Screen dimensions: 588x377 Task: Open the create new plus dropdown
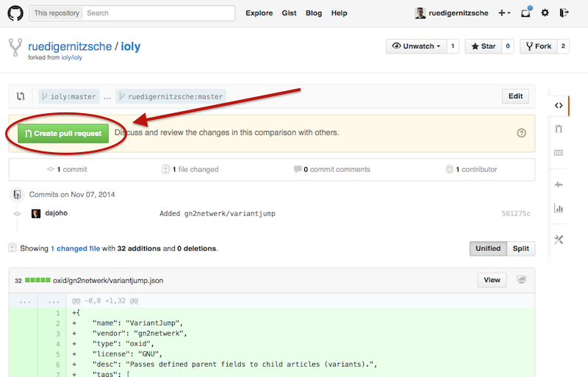504,12
